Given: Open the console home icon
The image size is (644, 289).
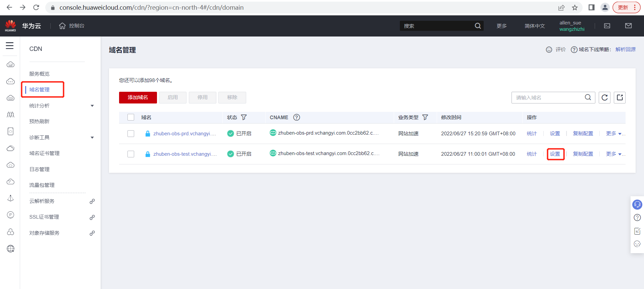Looking at the screenshot, I should [62, 26].
